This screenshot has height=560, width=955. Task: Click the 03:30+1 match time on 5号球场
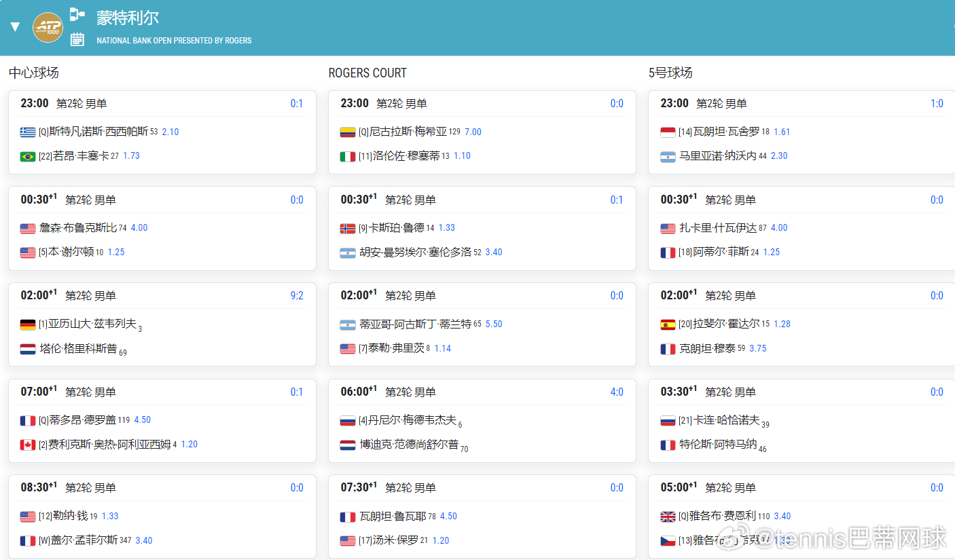tap(679, 392)
